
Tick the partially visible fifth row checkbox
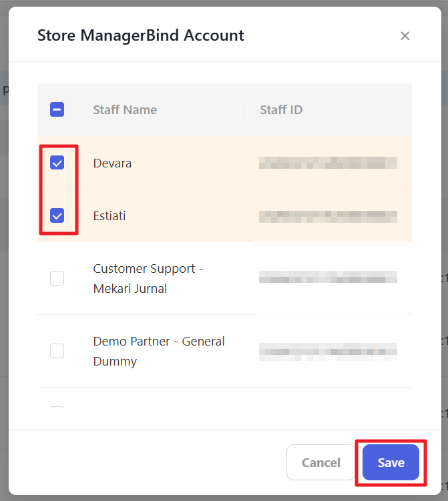coord(57,408)
